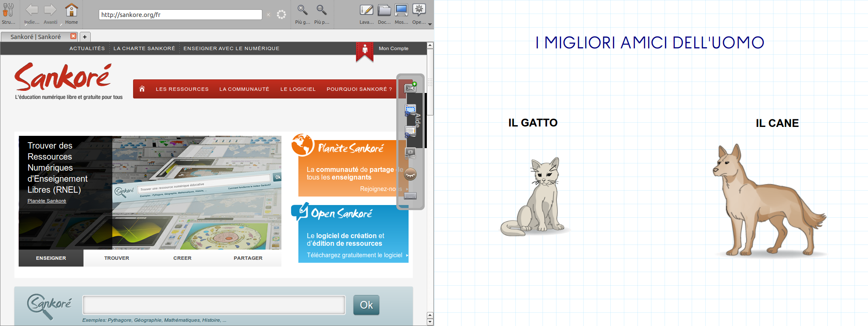Viewport: 868px width, 326px height.
Task: Open the Actualités menu
Action: pos(87,48)
